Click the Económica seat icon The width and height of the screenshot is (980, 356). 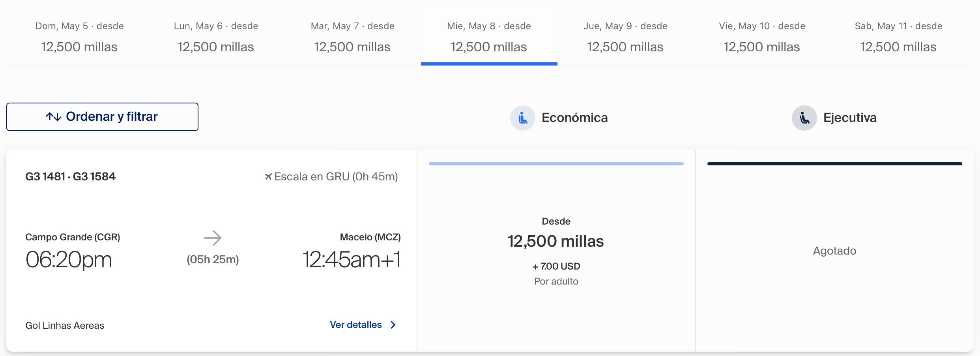pos(522,118)
